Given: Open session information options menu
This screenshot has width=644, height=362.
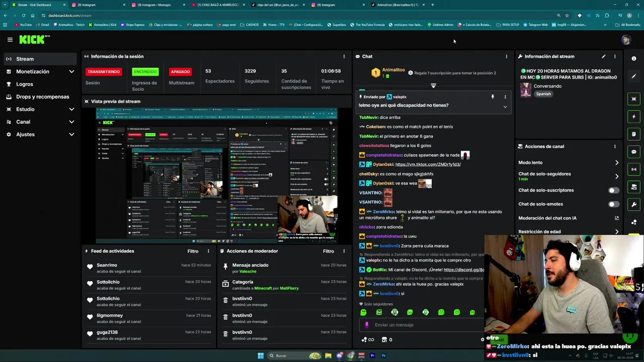Looking at the screenshot, I should click(344, 56).
